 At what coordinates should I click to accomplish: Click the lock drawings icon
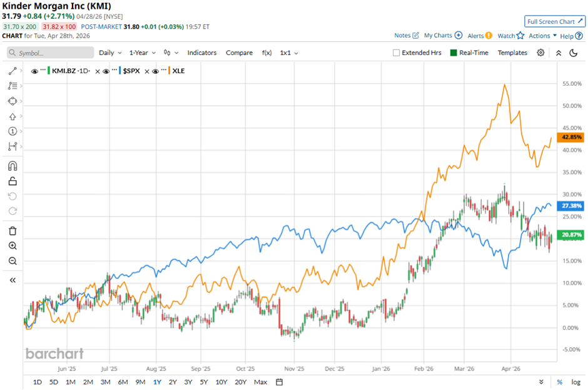[x=13, y=182]
